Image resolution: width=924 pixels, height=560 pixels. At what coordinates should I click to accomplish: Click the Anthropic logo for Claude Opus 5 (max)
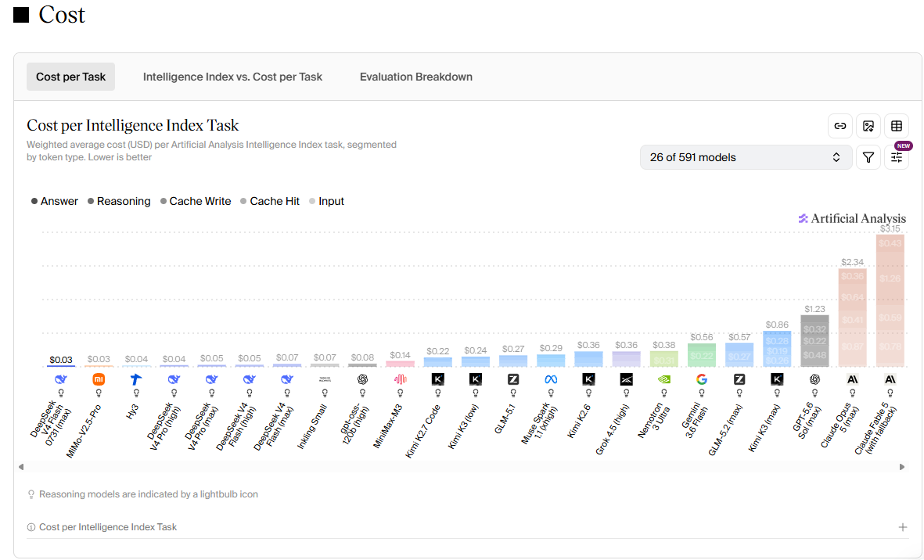point(853,379)
